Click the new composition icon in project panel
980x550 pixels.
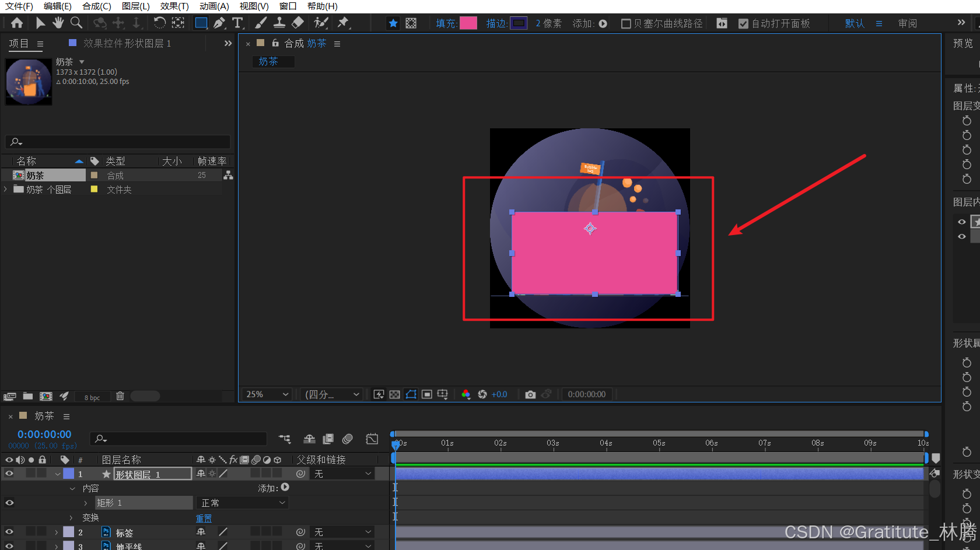click(x=46, y=396)
